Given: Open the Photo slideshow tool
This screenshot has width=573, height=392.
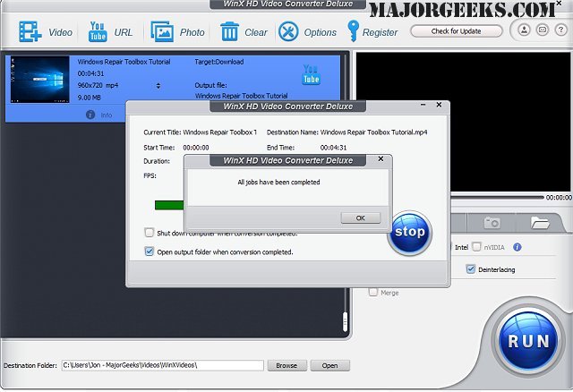Looking at the screenshot, I should coord(162,31).
